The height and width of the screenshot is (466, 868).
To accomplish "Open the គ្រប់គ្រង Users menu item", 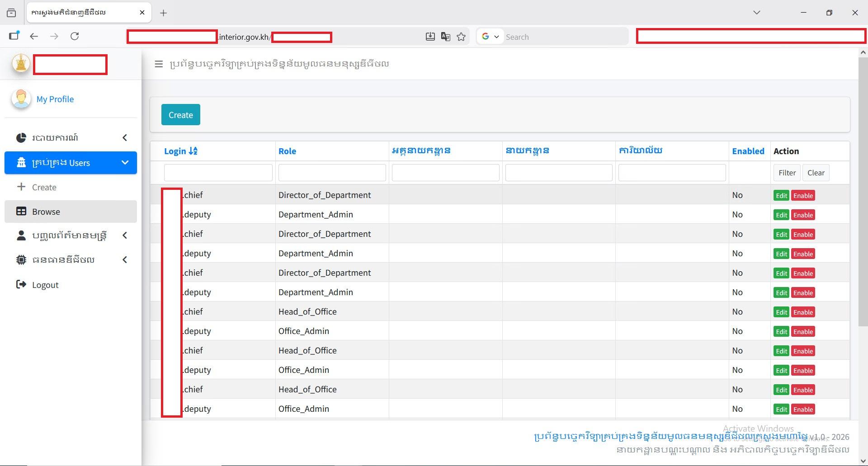I will 71,163.
